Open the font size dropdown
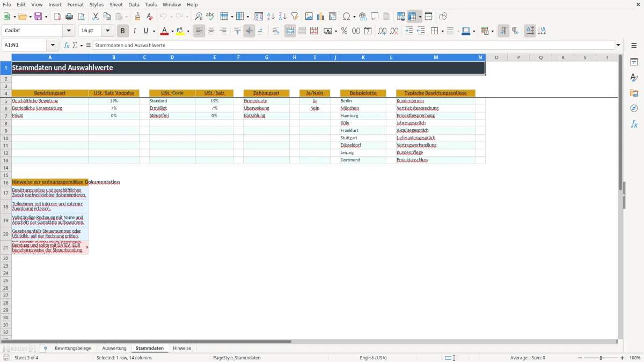Viewport: 644px width, 362px height. 107,31
